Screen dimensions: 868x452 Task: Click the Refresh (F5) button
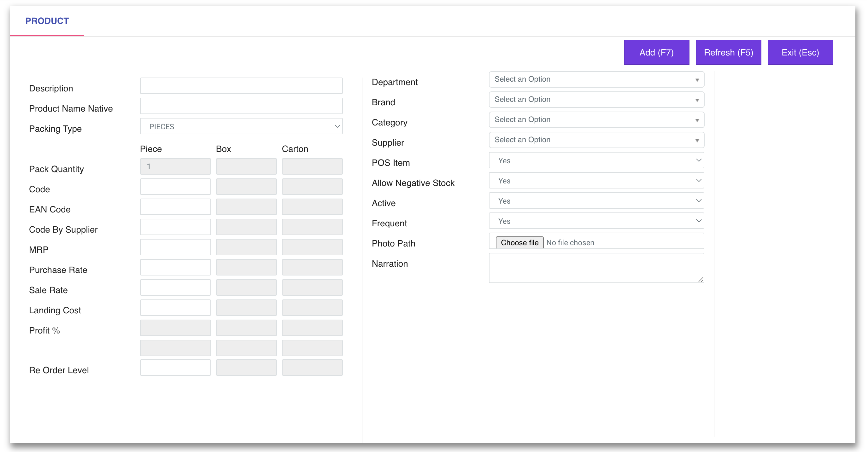click(x=728, y=52)
